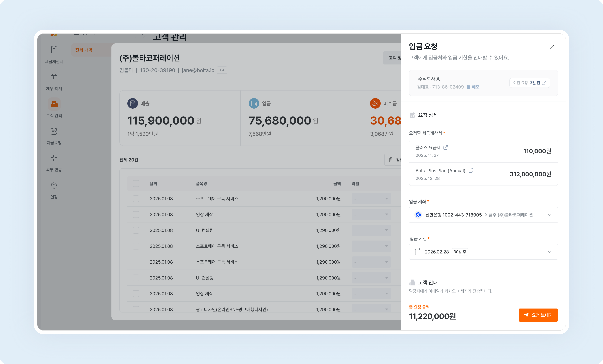Check the first 영상 제작 row checkbox
This screenshot has width=603, height=364.
[136, 215]
